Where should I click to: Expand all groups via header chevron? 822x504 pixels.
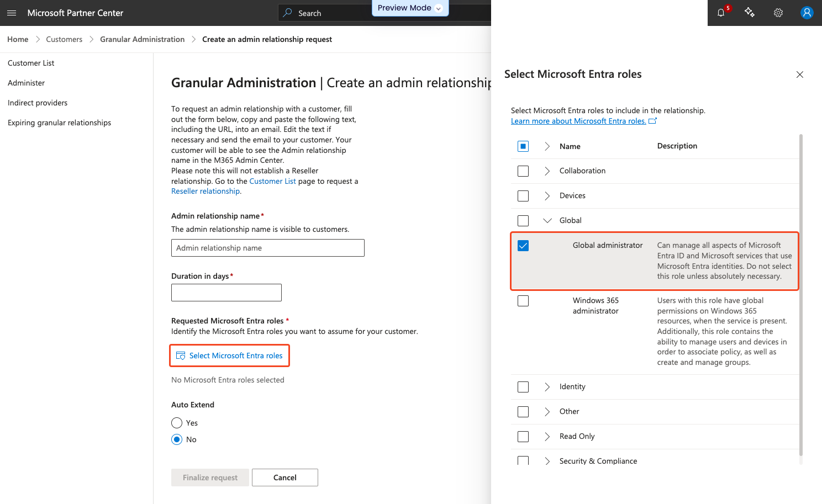(x=547, y=146)
